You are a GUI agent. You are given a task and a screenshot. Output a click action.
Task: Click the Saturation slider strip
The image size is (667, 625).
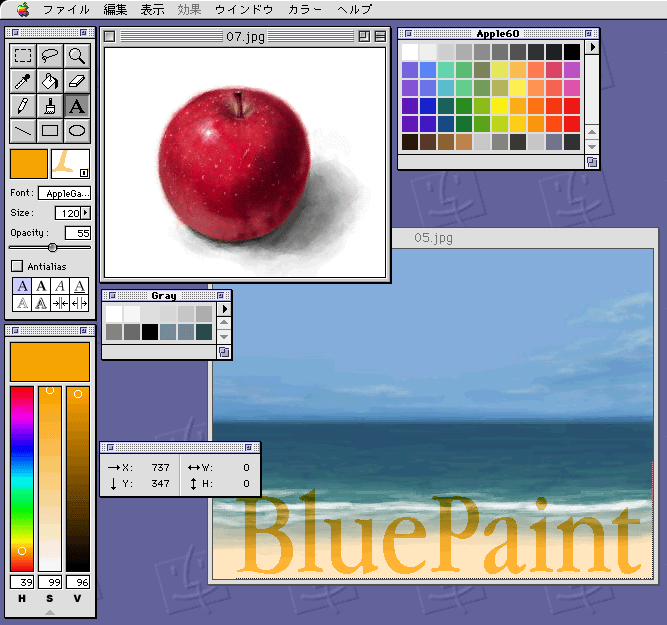pyautogui.click(x=50, y=479)
